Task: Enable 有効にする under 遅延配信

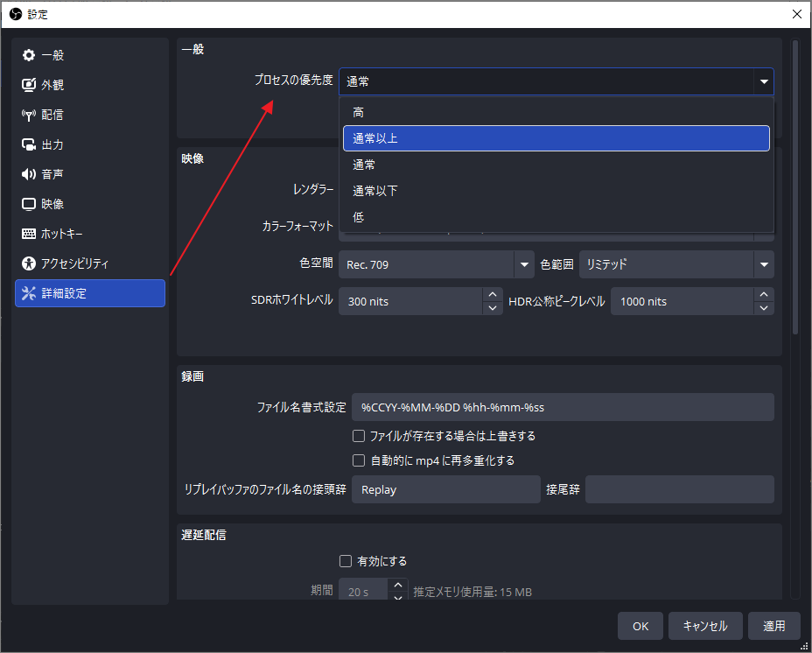Action: coord(346,560)
